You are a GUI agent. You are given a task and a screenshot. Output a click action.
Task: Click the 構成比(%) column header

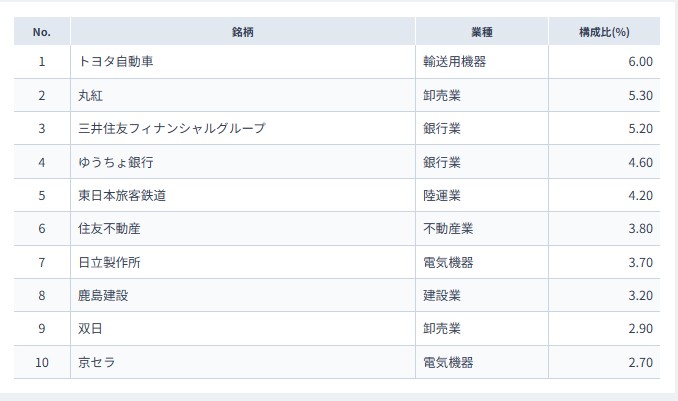(x=604, y=32)
